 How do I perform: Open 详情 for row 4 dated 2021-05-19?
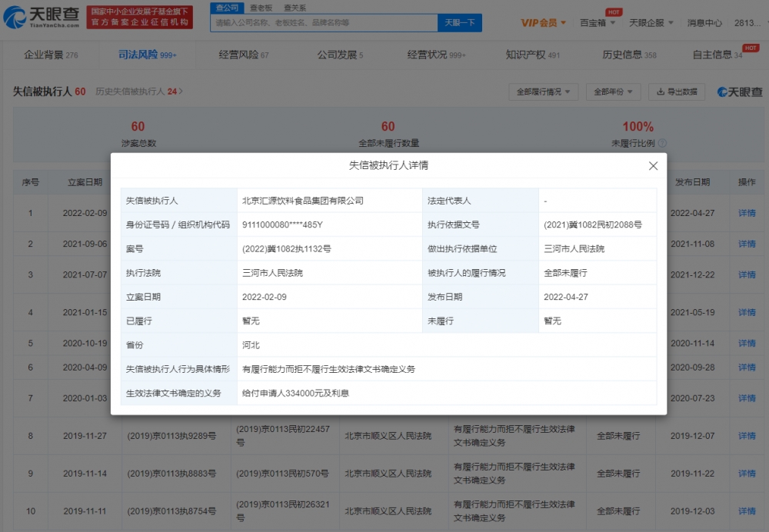(x=747, y=312)
